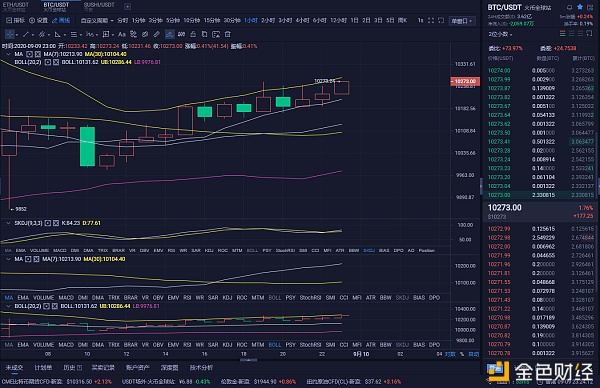Open the indicators button at top left
600x388 pixels.
(x=15, y=21)
